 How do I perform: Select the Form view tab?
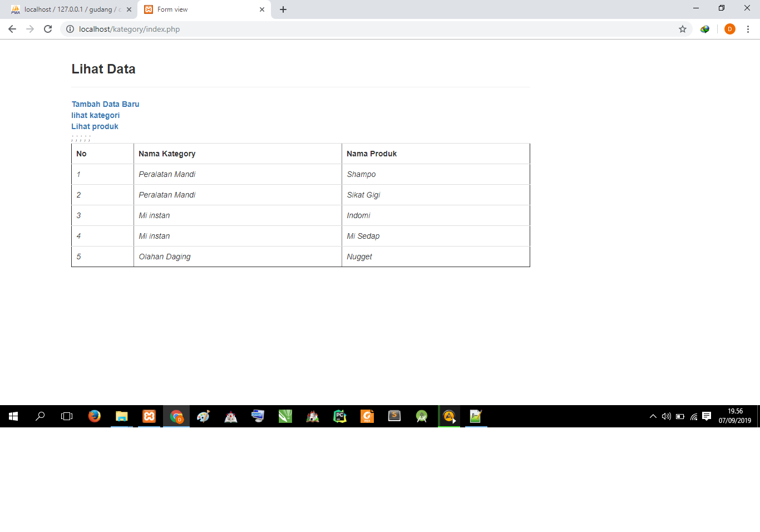[x=204, y=9]
